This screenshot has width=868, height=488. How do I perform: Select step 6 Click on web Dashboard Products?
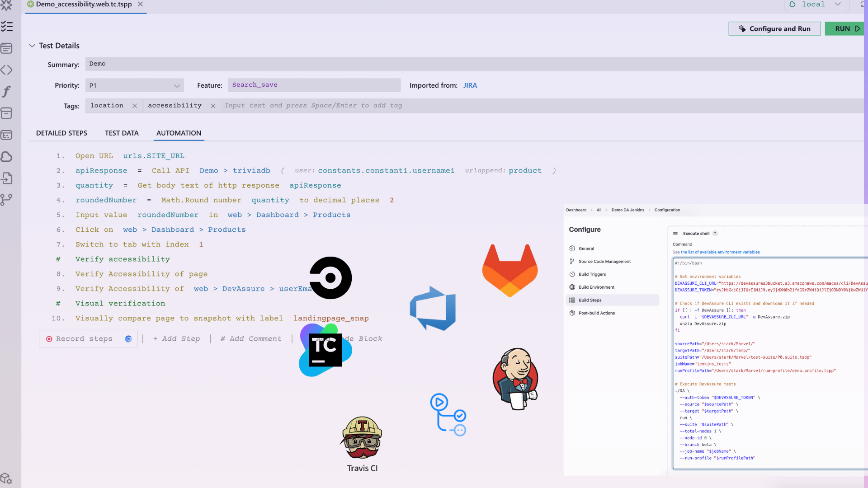(160, 230)
